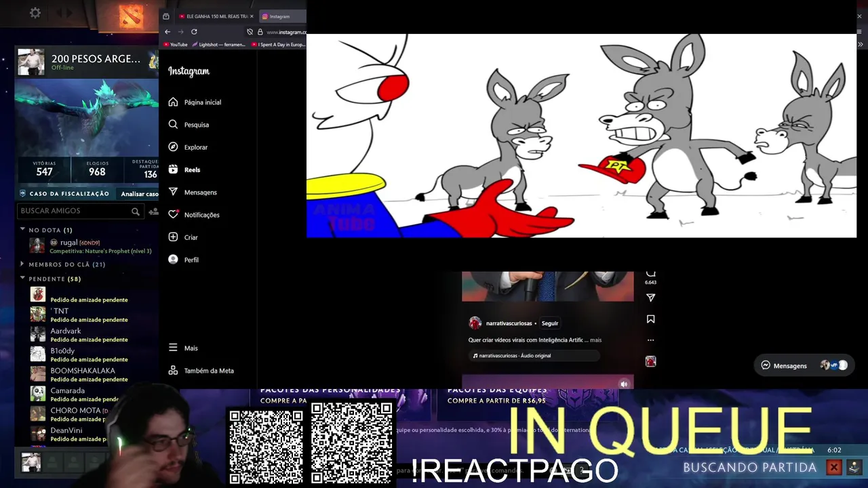Switch to the Instagram browser tab

tap(283, 16)
